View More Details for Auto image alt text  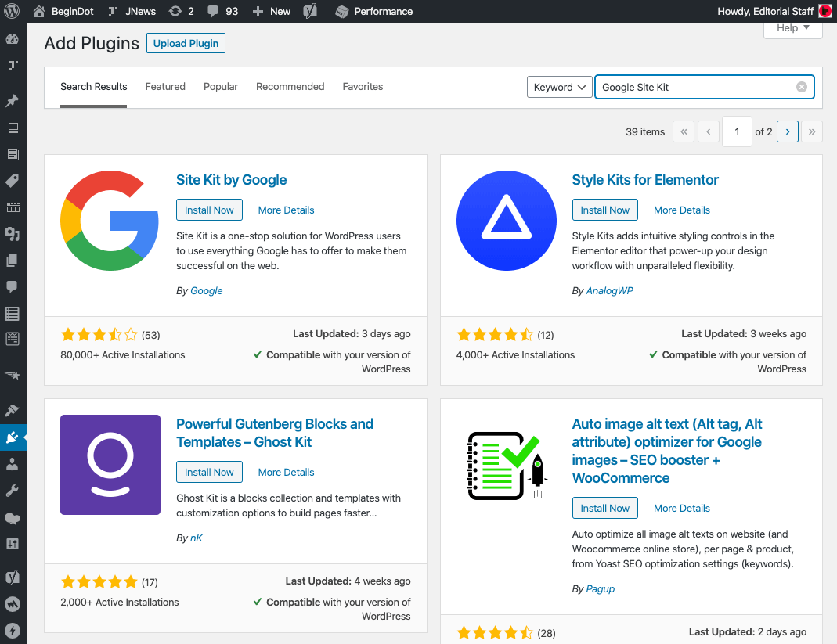click(x=682, y=509)
